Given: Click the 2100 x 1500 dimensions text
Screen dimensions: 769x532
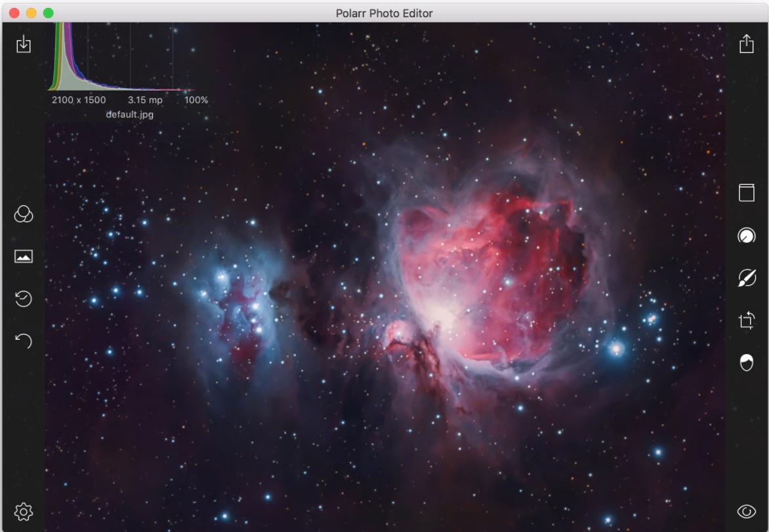Looking at the screenshot, I should [79, 100].
